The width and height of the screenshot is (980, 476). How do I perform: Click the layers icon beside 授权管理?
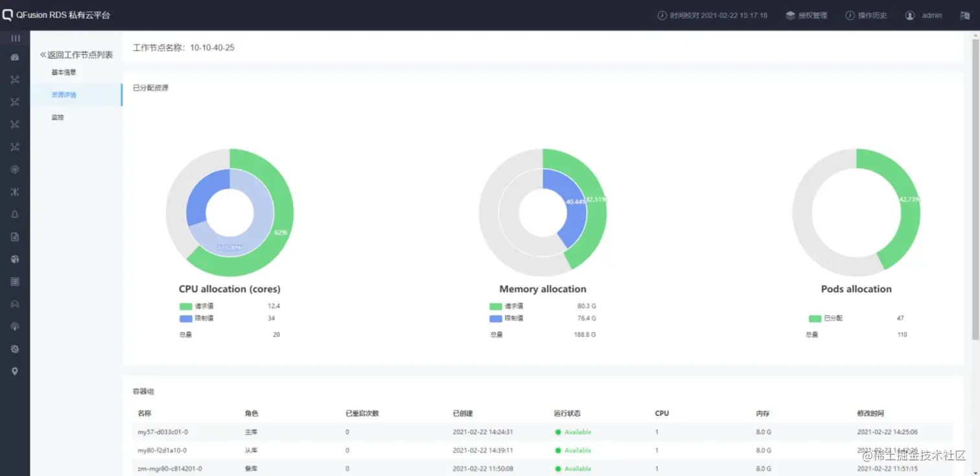pos(790,16)
